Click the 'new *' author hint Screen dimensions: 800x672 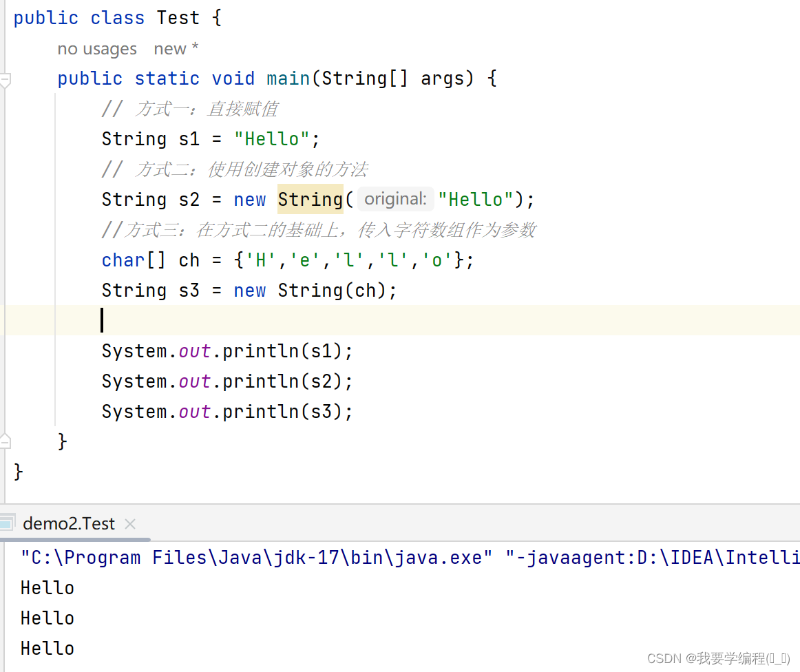tap(176, 49)
